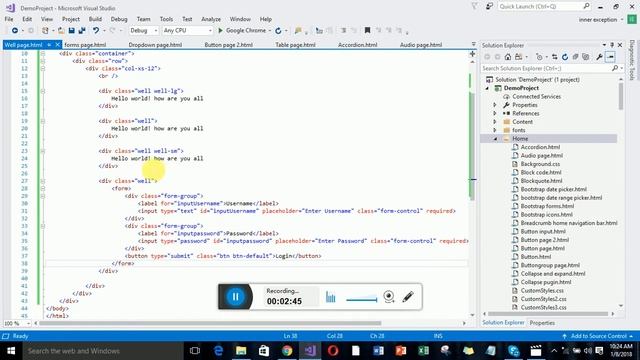The height and width of the screenshot is (360, 640).
Task: Click the Bookmark icon in toolbar
Action: 367,30
